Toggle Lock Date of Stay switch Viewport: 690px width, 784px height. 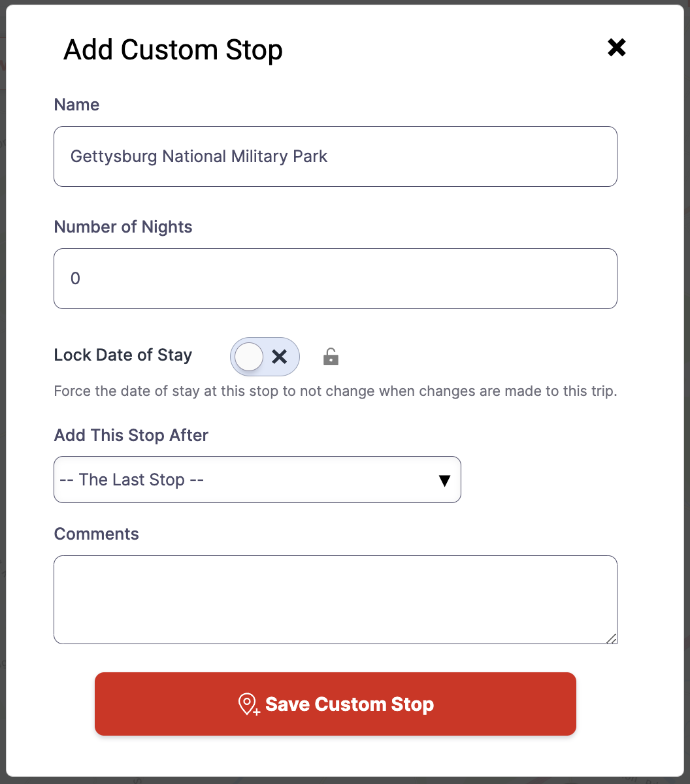(265, 357)
